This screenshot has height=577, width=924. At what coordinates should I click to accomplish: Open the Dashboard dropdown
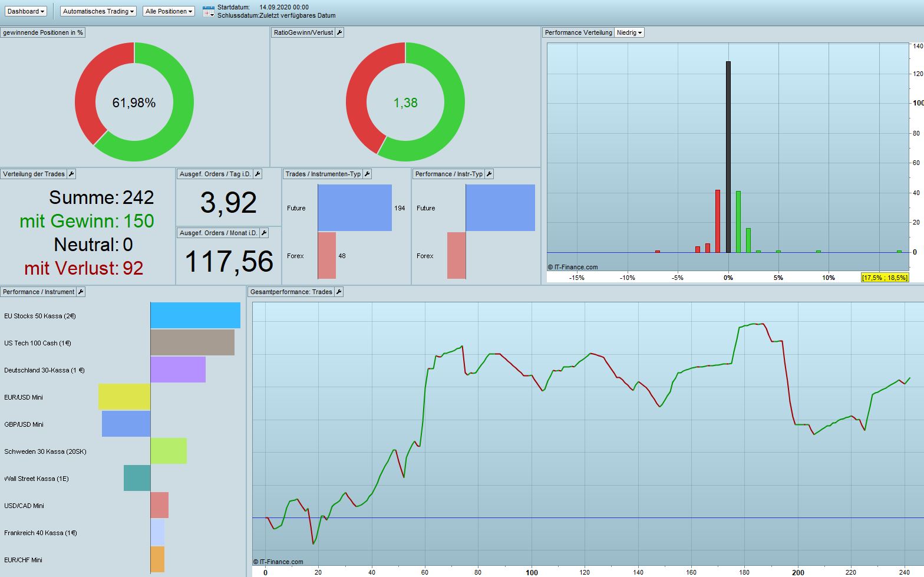coord(26,11)
